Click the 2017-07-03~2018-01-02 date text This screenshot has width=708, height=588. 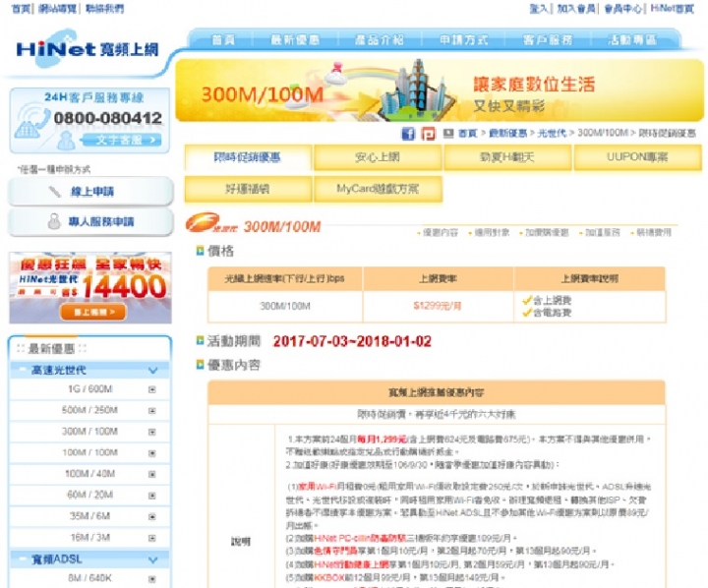click(352, 341)
